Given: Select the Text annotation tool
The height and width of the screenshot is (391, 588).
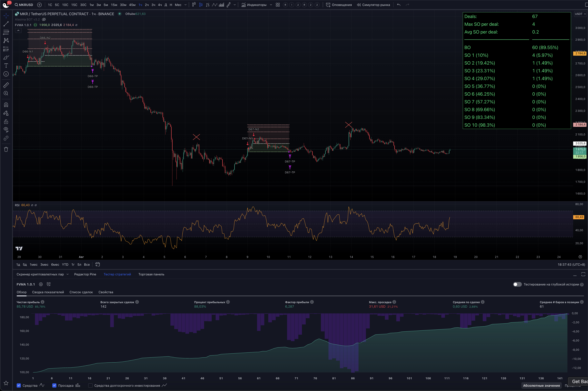Looking at the screenshot, I should pos(6,66).
